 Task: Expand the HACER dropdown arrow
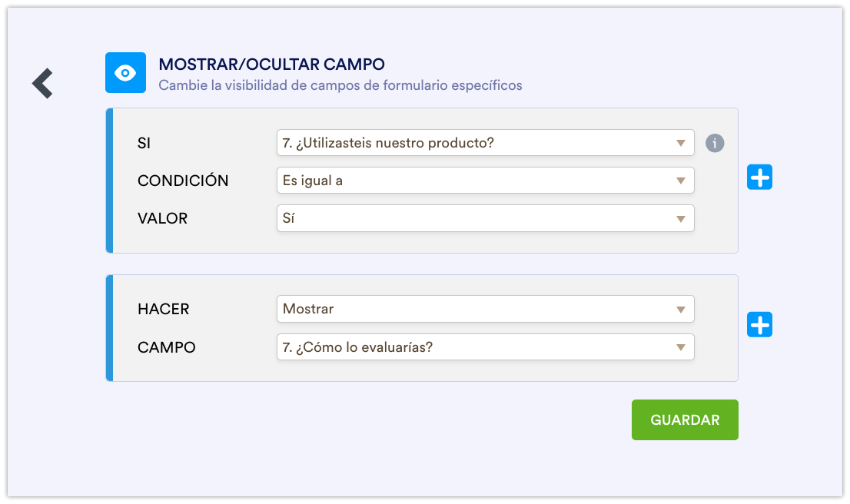[680, 310]
